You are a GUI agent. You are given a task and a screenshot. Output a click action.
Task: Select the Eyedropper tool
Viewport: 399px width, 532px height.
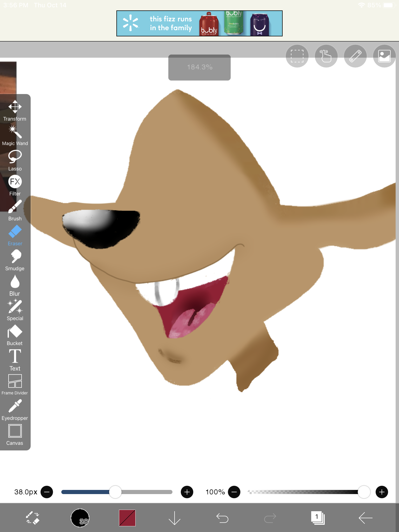point(15,410)
